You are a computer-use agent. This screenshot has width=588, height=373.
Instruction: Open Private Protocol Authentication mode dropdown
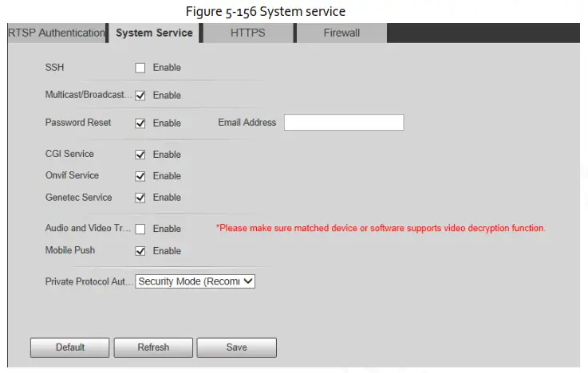195,281
